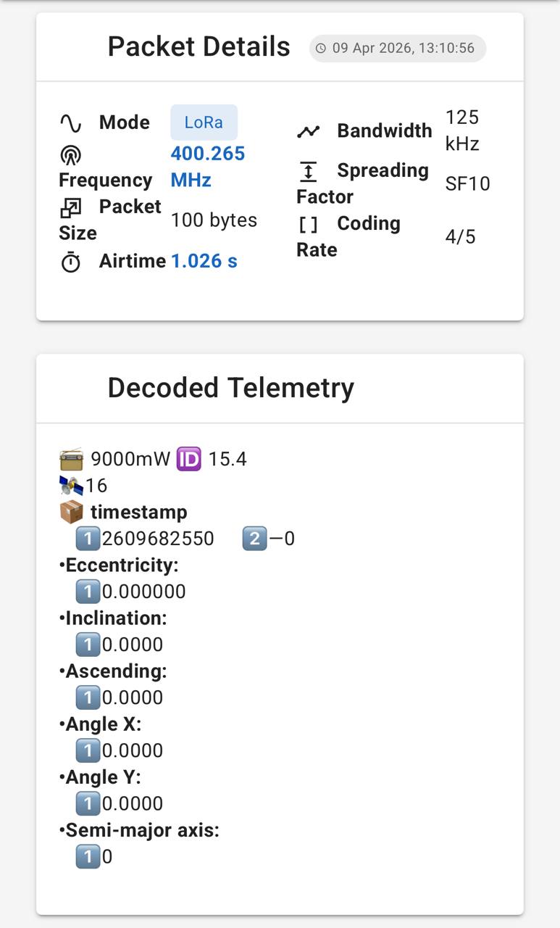Click the sine wave Mode icon
The height and width of the screenshot is (928, 560).
70,123
